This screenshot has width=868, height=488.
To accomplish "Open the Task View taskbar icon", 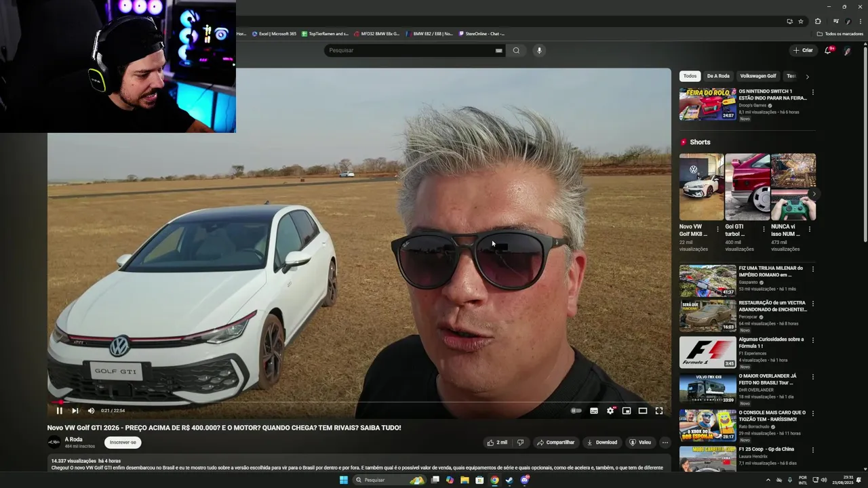I will (435, 480).
